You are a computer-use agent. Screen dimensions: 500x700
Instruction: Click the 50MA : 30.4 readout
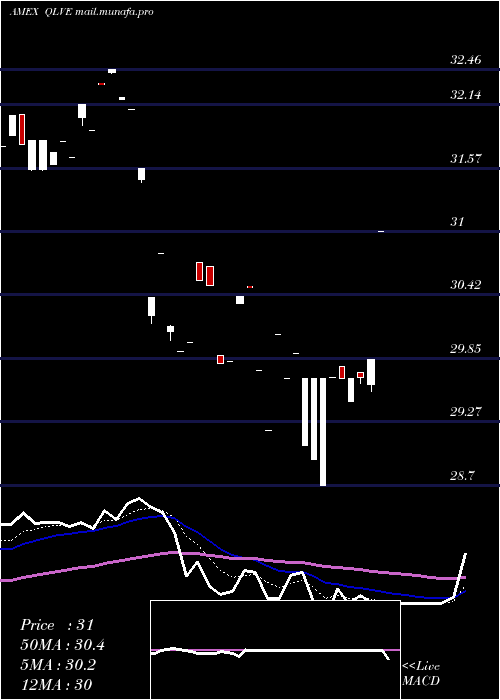tap(63, 645)
